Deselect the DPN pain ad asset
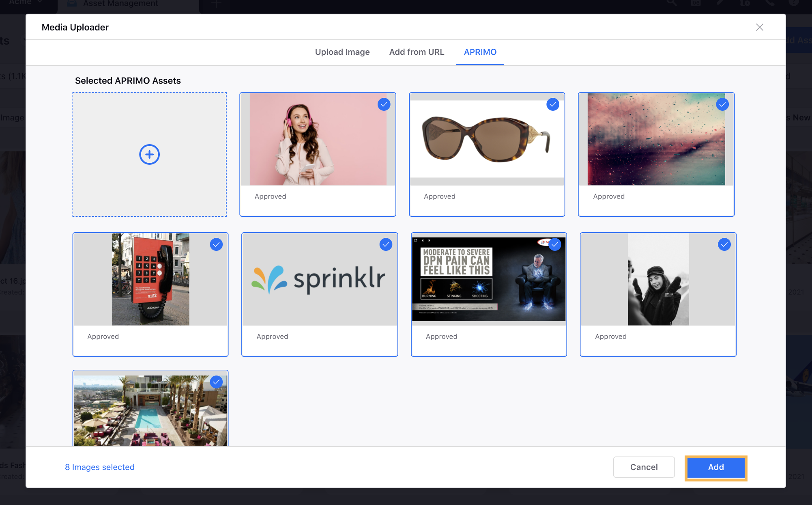This screenshot has height=505, width=812. point(555,244)
